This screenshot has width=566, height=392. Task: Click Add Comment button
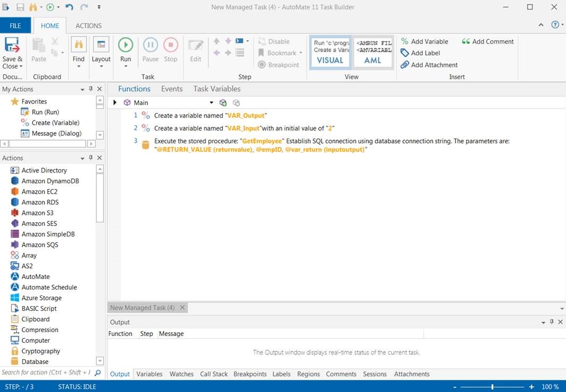(x=487, y=41)
